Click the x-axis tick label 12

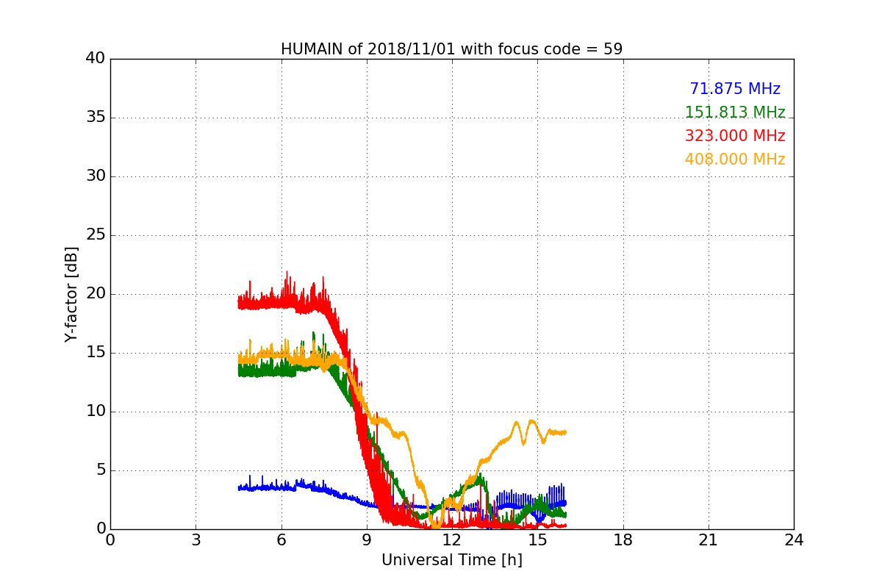tap(452, 540)
